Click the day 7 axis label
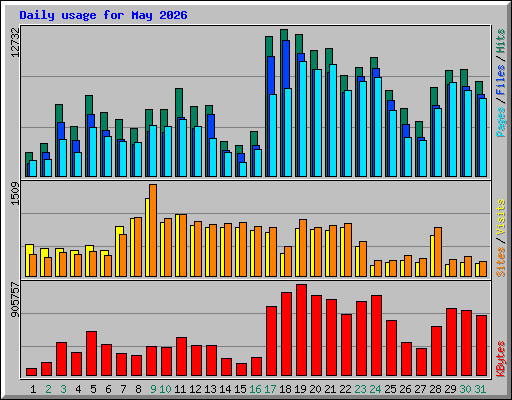Image resolution: width=512 pixels, height=400 pixels. click(x=123, y=389)
